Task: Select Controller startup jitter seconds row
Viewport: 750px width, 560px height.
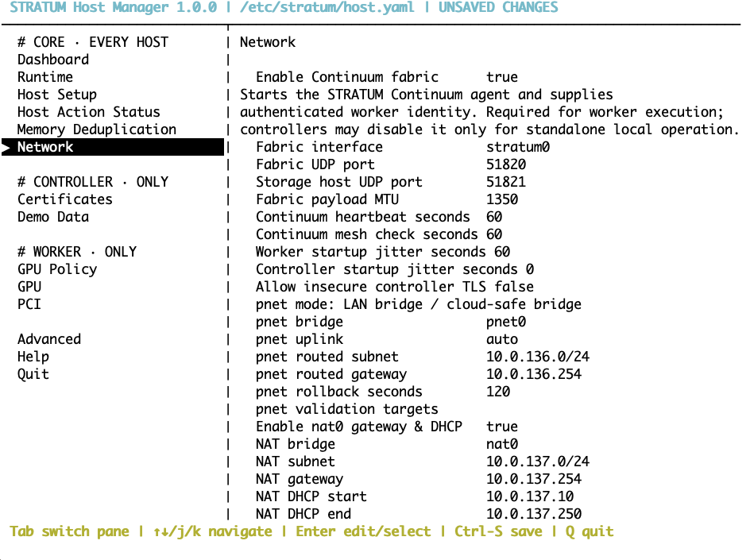Action: [395, 269]
